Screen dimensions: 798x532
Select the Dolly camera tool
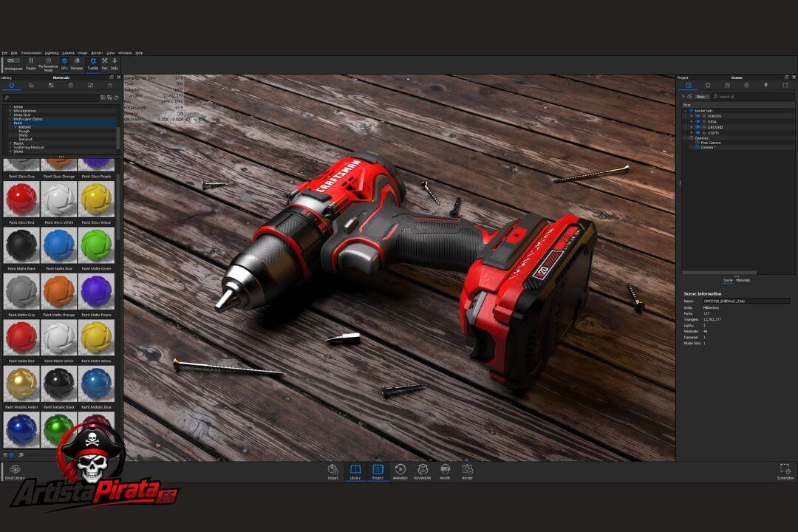point(115,64)
